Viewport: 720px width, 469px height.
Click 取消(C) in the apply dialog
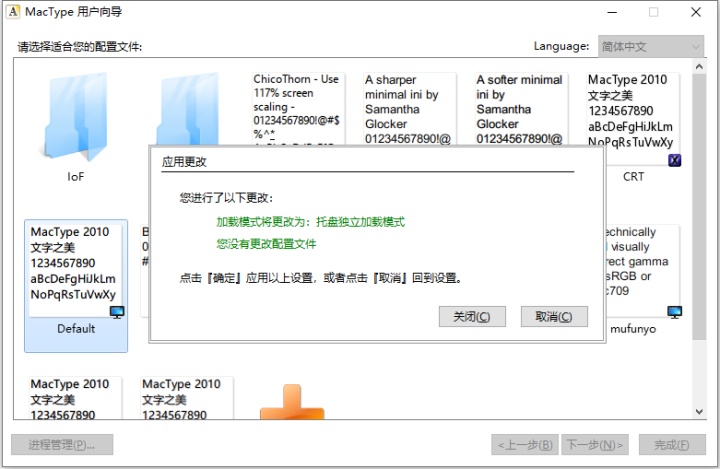(554, 316)
